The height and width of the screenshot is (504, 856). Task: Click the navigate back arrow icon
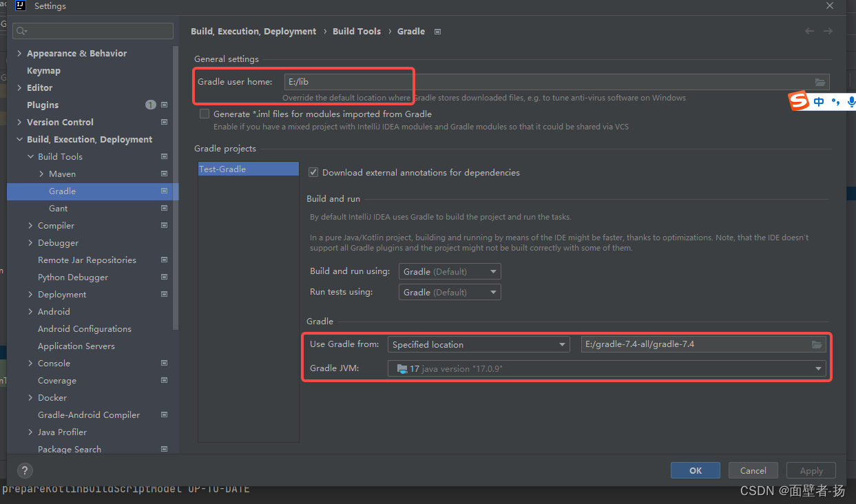pyautogui.click(x=809, y=31)
